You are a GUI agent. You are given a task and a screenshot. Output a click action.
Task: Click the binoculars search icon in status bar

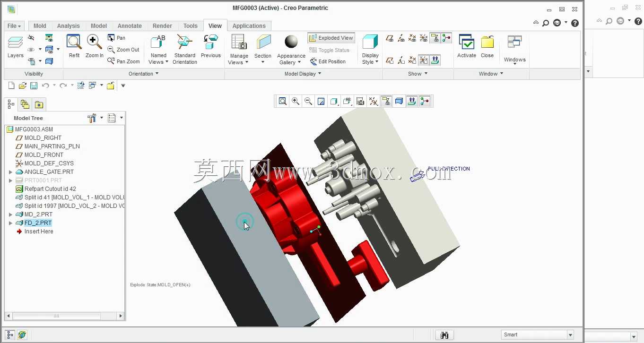444,335
